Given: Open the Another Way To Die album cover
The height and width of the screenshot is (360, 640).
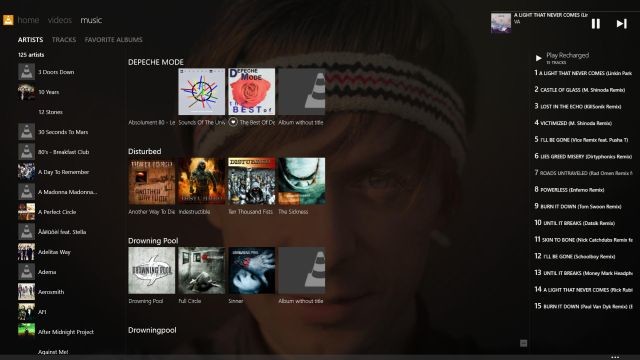Looking at the screenshot, I should [151, 181].
